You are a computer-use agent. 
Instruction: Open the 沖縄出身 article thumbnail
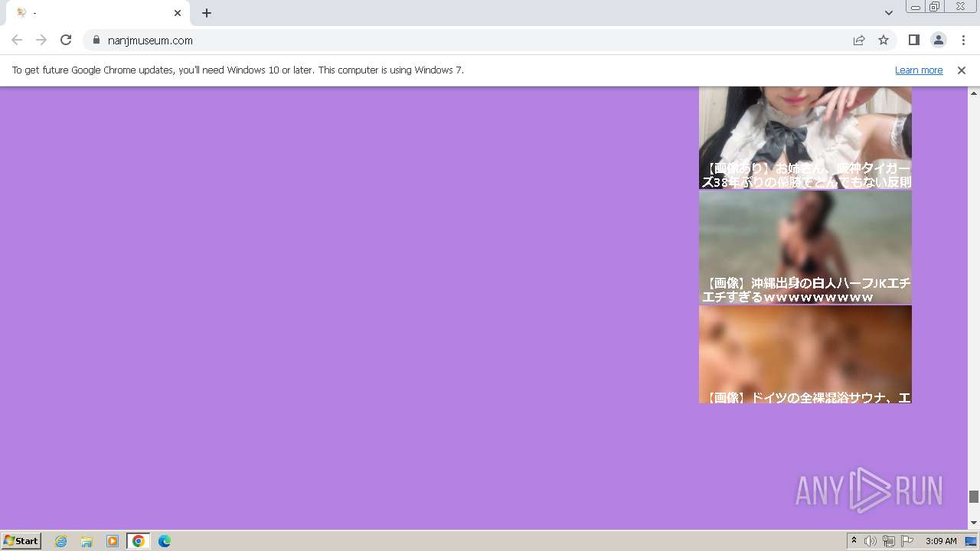[805, 247]
